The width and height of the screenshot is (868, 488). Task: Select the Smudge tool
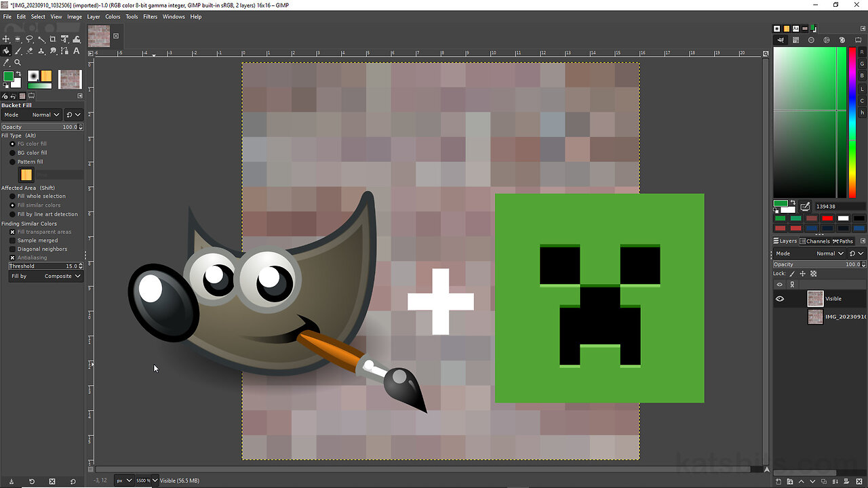coord(53,51)
